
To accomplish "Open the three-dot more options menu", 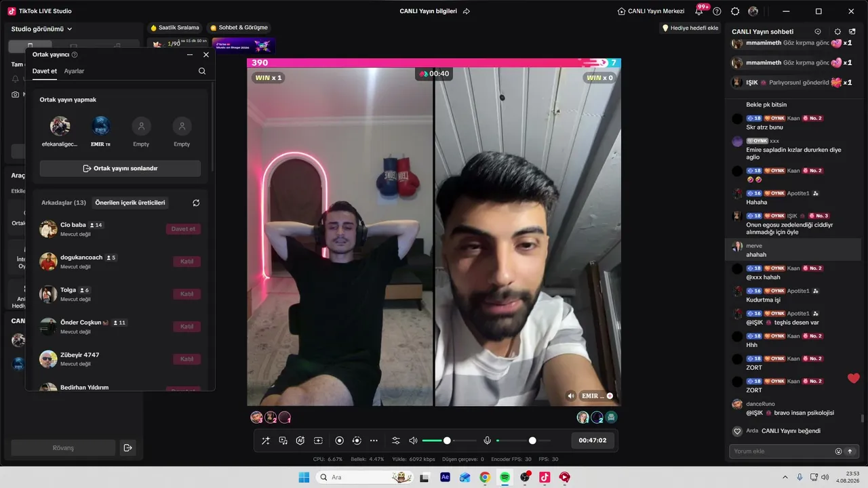I will (374, 441).
